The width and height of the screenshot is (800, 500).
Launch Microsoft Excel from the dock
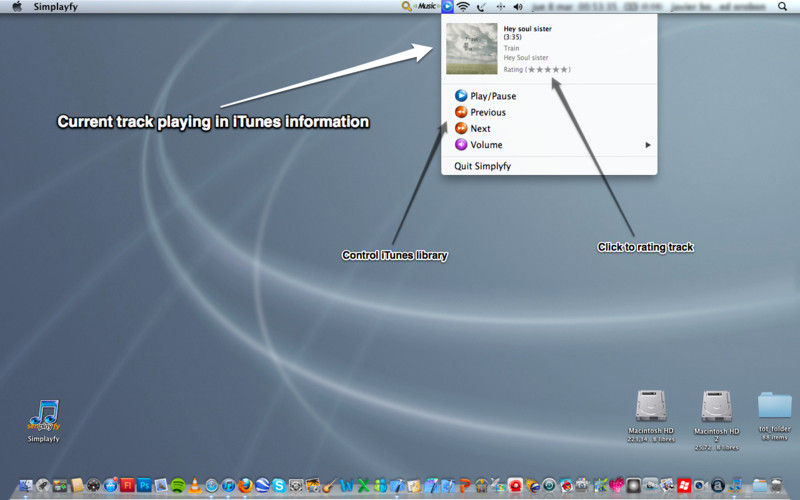[x=363, y=486]
